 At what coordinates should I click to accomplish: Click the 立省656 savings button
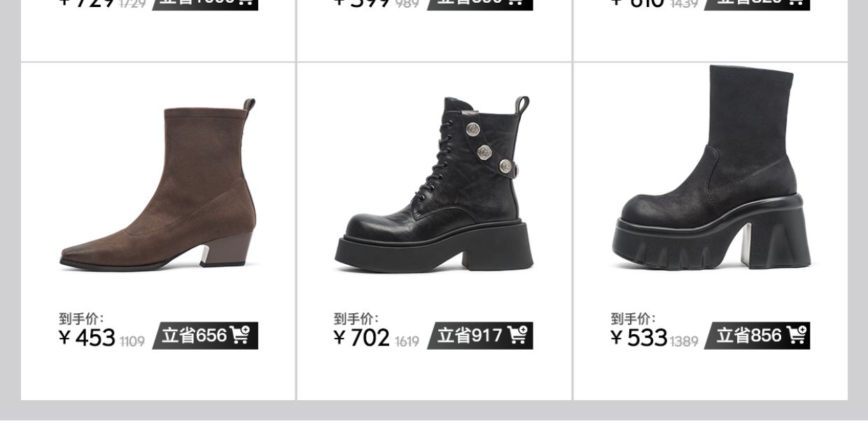pos(205,336)
